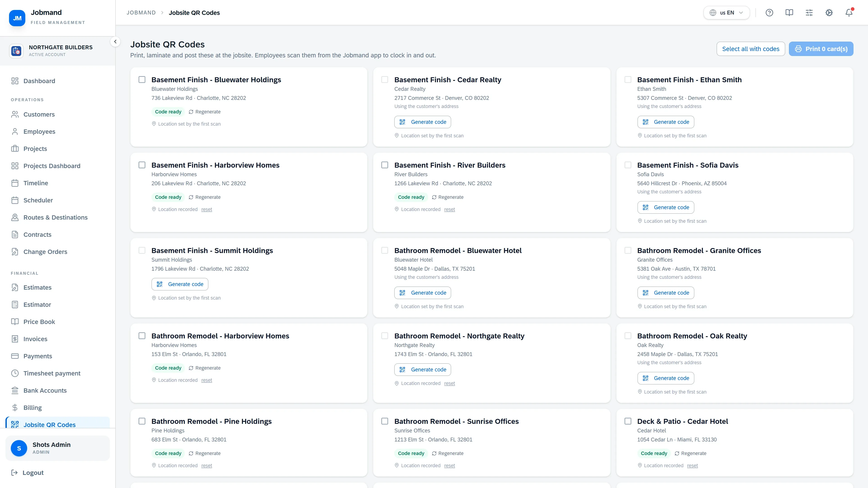Open Routes & Destinations

(57, 218)
